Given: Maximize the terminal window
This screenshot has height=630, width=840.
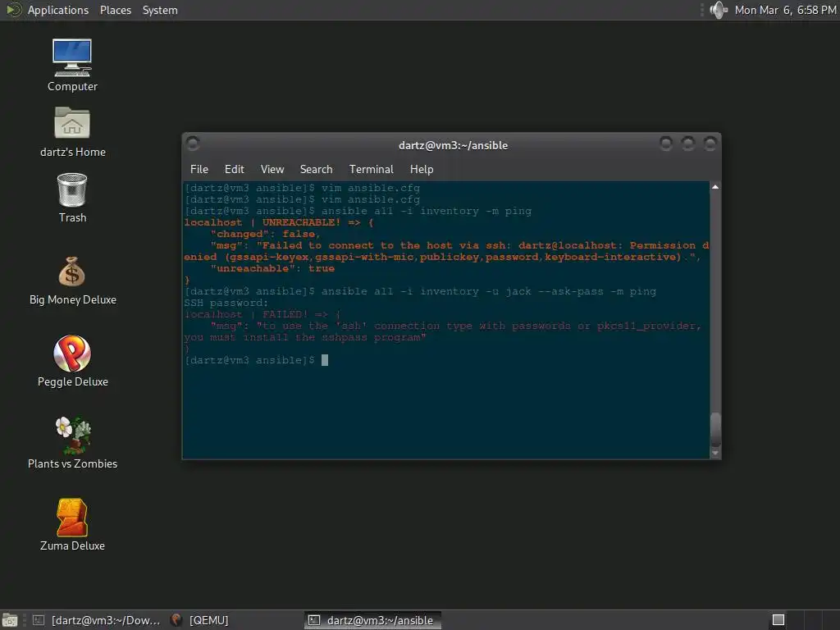Looking at the screenshot, I should coord(688,143).
